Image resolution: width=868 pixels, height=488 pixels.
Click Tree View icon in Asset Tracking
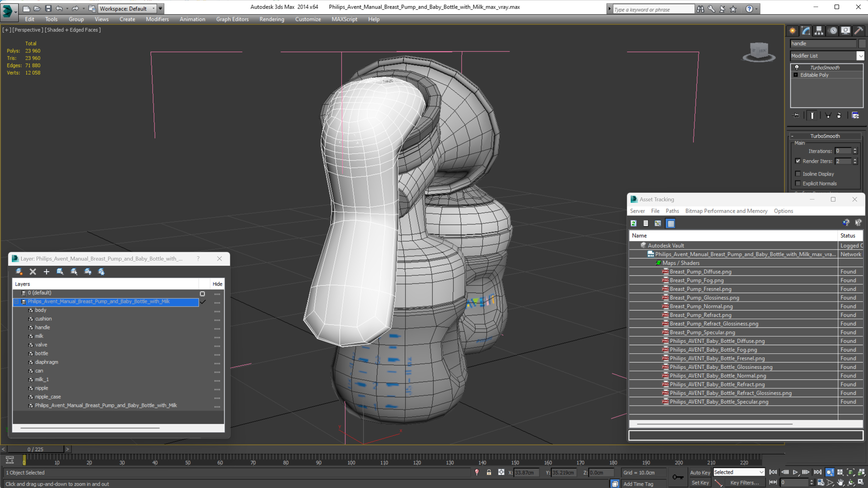(x=657, y=223)
